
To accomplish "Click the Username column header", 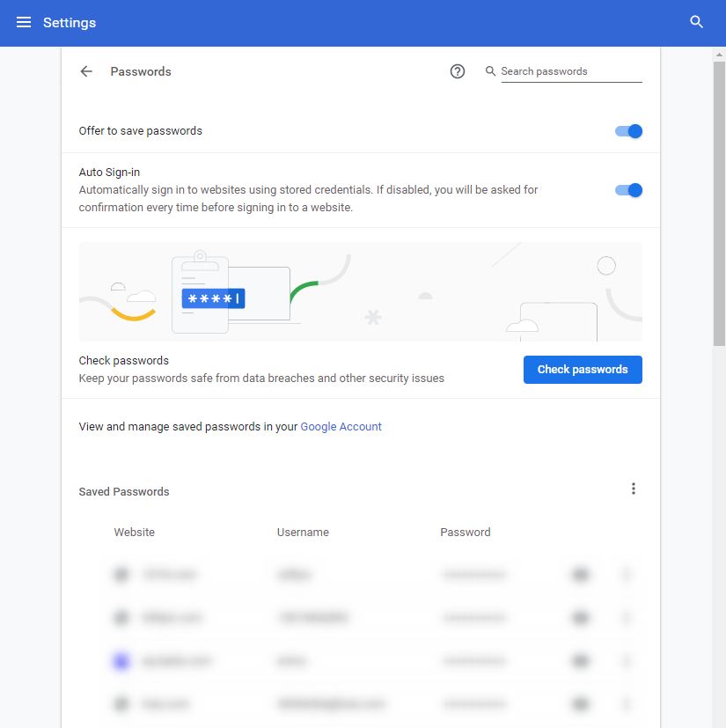I will pos(303,532).
